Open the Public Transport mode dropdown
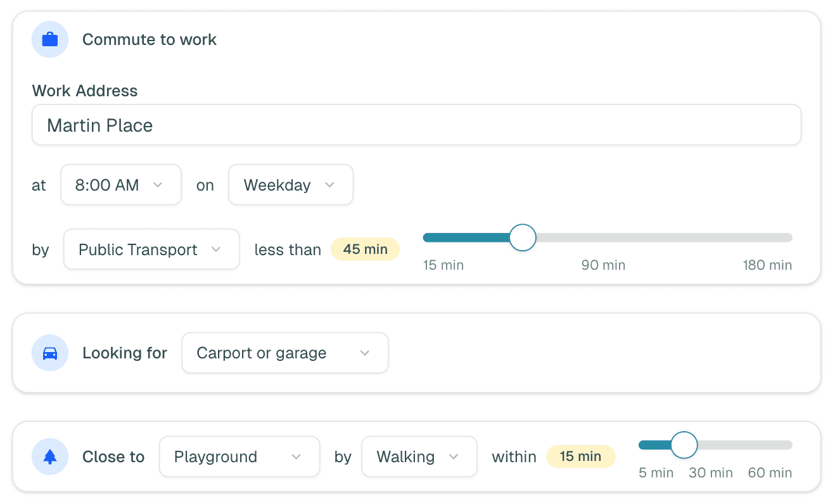The width and height of the screenshot is (835, 504). [151, 250]
